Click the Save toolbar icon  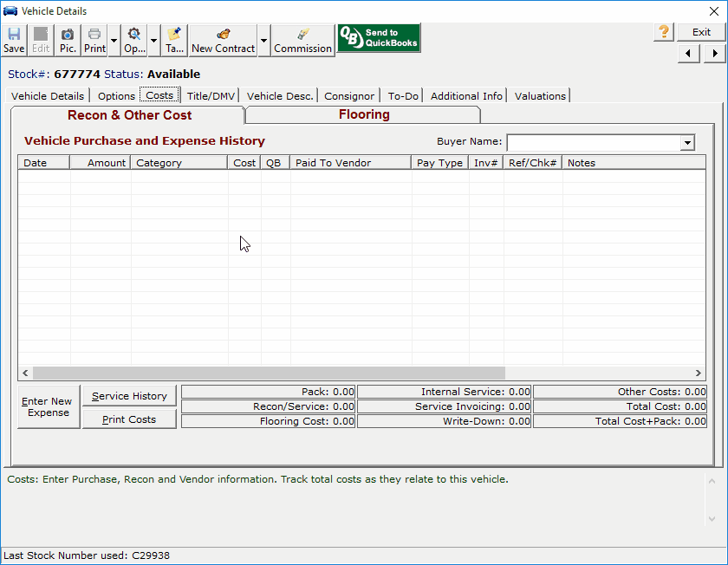[x=14, y=40]
